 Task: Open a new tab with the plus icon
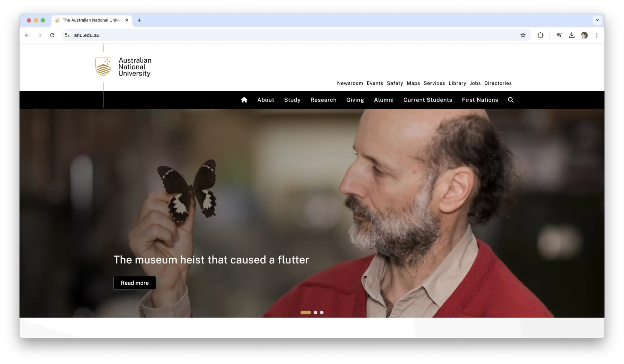139,20
